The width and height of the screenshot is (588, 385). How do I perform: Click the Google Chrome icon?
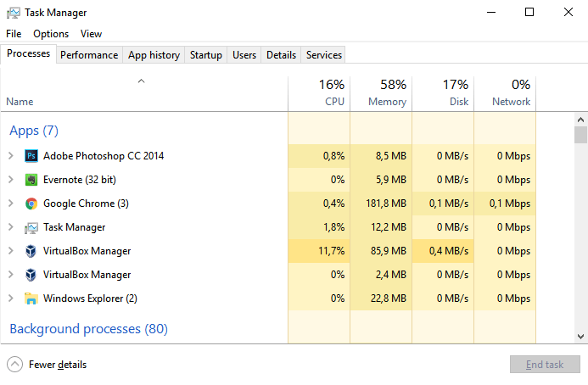pyautogui.click(x=31, y=204)
